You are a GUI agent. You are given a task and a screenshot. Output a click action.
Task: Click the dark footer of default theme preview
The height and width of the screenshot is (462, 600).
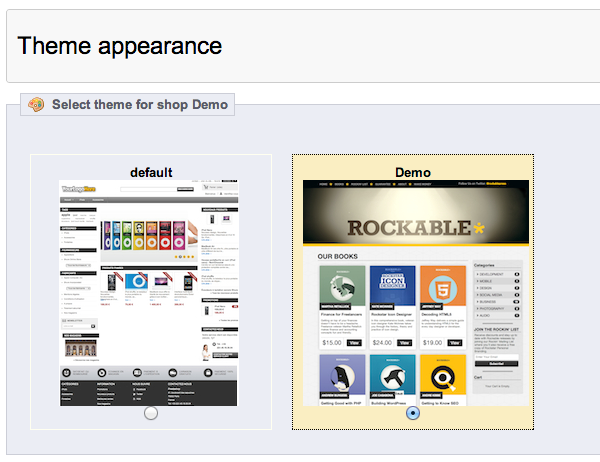[x=148, y=393]
